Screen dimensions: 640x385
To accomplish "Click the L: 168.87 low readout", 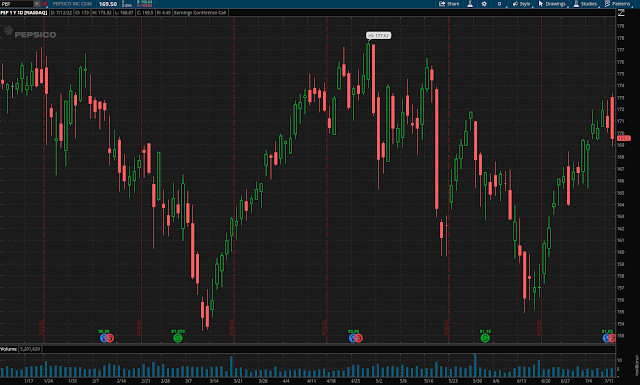I will pos(124,13).
